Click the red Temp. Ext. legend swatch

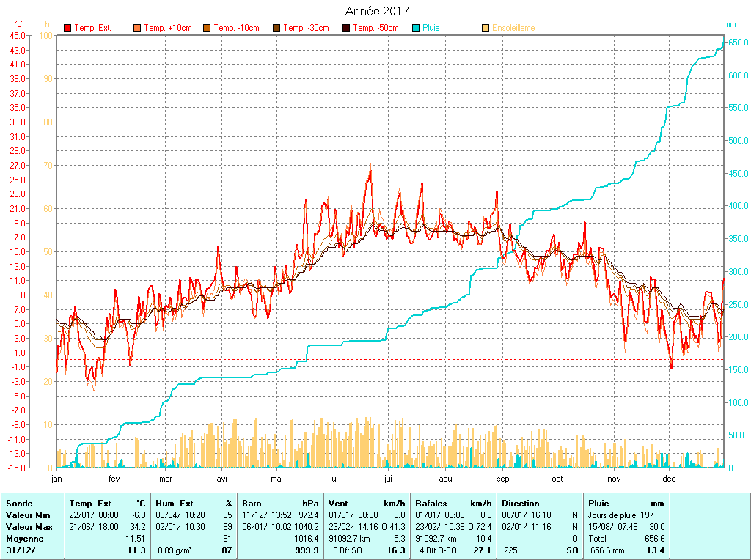(67, 28)
